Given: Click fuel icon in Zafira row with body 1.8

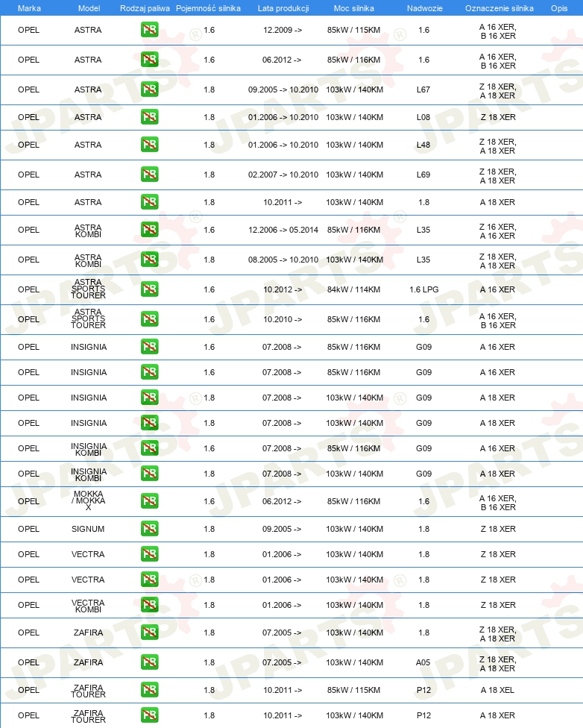Looking at the screenshot, I should [x=149, y=633].
